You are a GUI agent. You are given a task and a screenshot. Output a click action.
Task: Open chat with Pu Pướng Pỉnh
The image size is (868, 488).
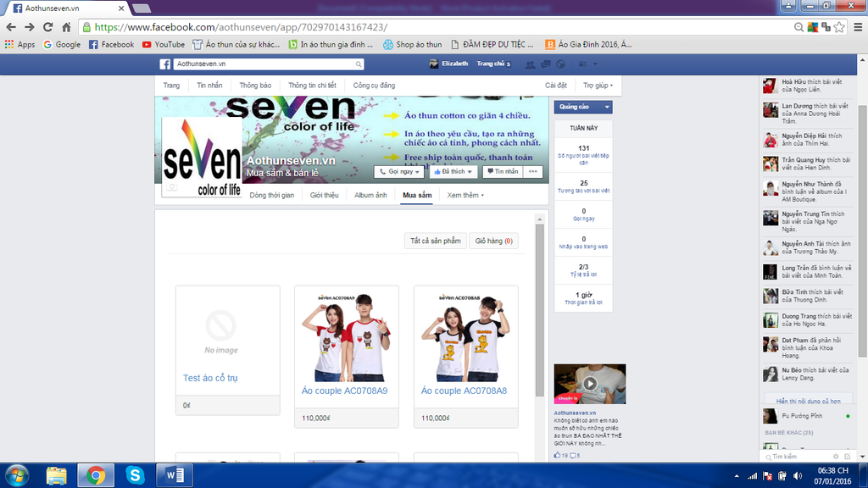(808, 415)
